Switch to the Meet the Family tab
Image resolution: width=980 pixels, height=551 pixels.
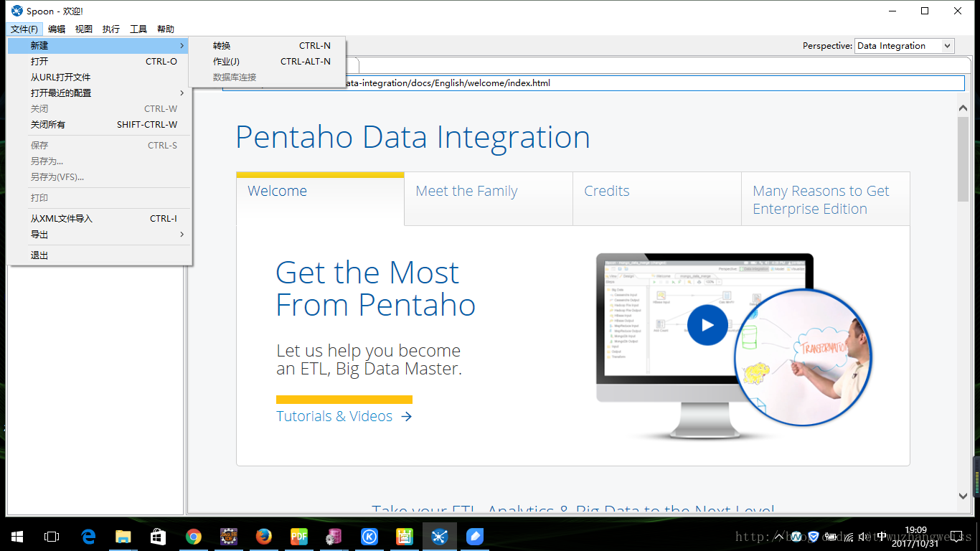(489, 199)
